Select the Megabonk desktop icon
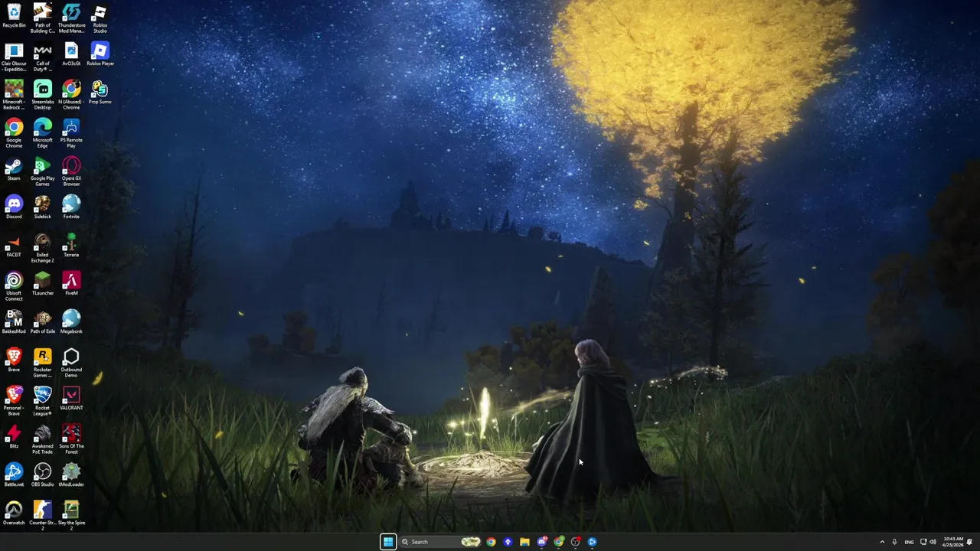This screenshot has height=551, width=980. click(71, 323)
